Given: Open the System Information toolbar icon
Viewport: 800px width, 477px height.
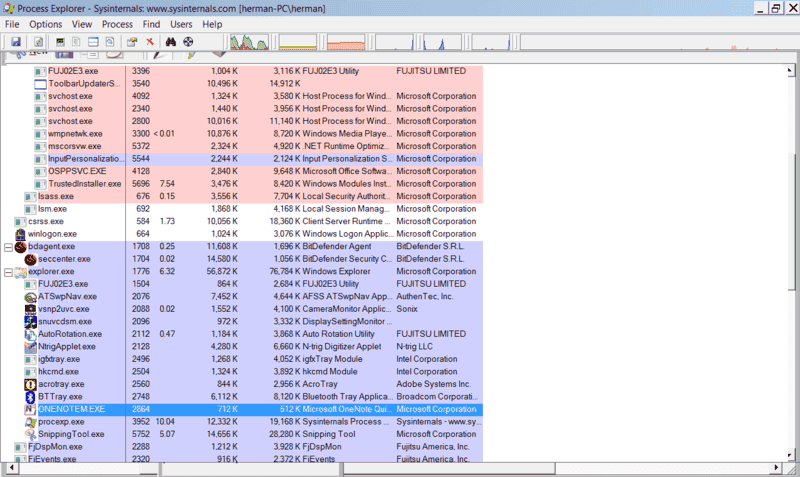Looking at the screenshot, I should coord(60,42).
